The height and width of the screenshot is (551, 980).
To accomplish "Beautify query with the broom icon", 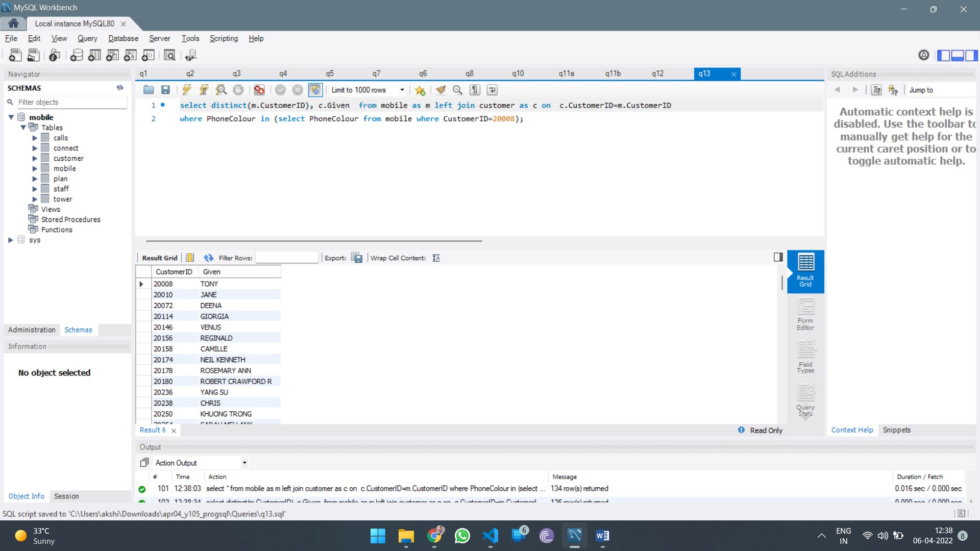I will [440, 90].
